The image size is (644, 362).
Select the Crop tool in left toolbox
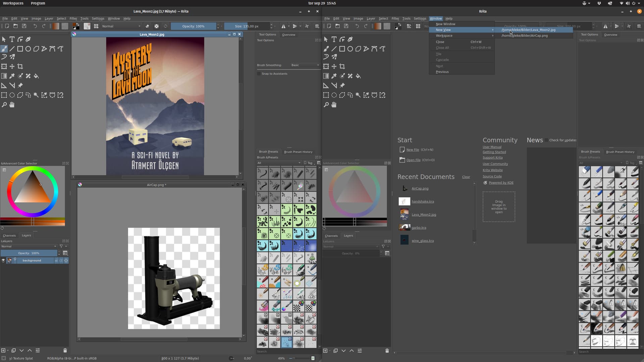tap(20, 66)
